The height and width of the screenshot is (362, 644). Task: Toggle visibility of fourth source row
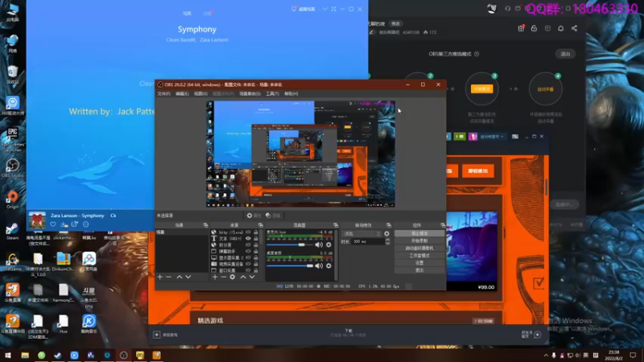248,251
